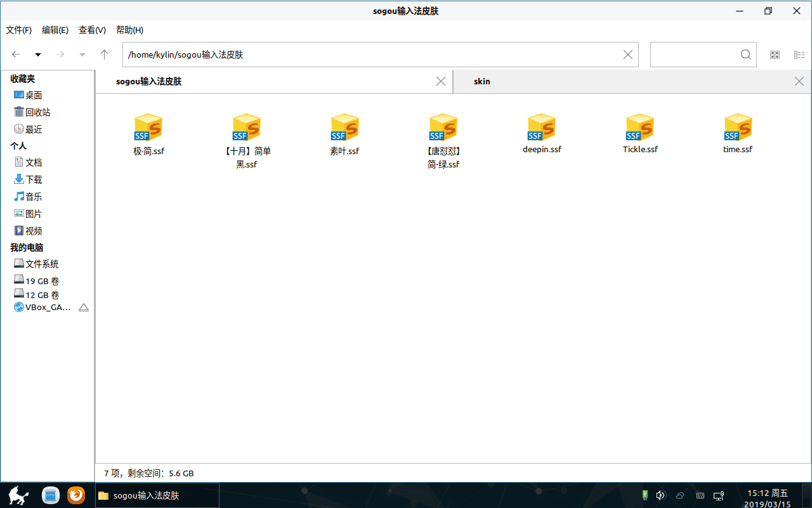Click the keyboard input method tray icon

click(700, 495)
